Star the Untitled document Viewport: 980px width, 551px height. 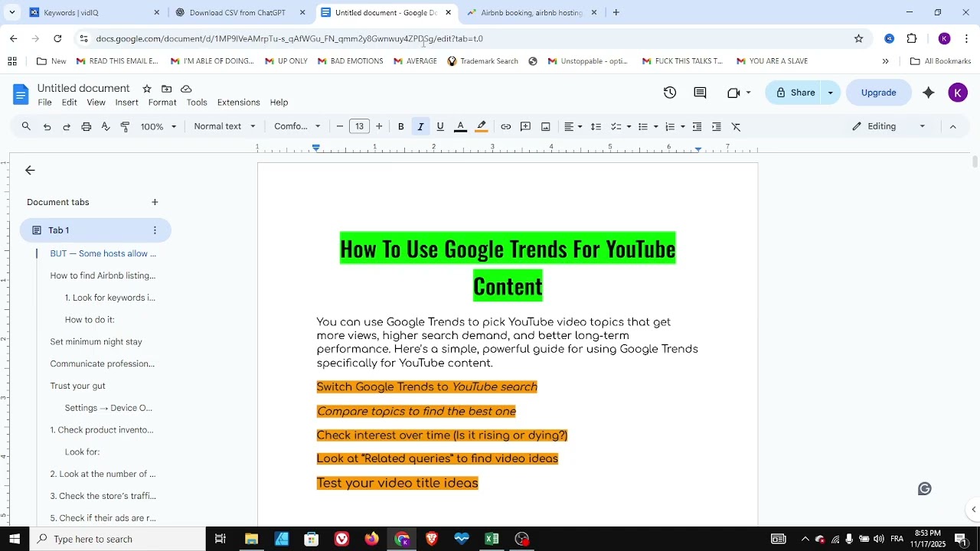147,89
